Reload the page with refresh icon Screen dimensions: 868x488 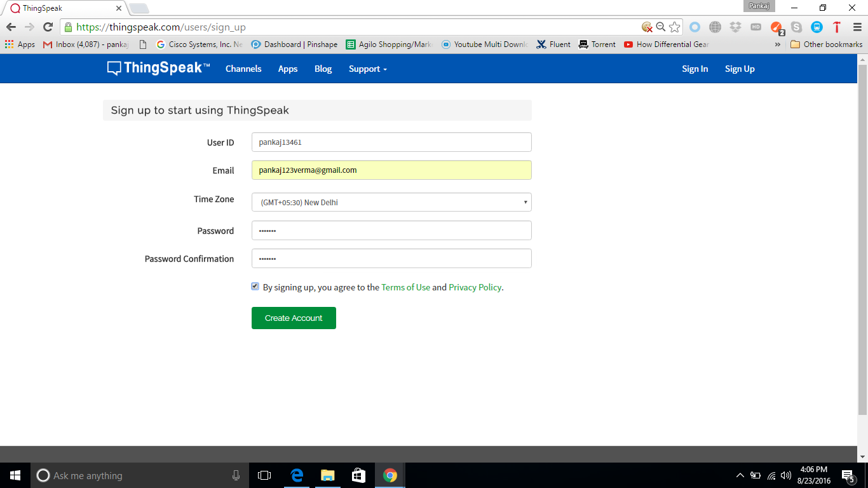(x=48, y=27)
